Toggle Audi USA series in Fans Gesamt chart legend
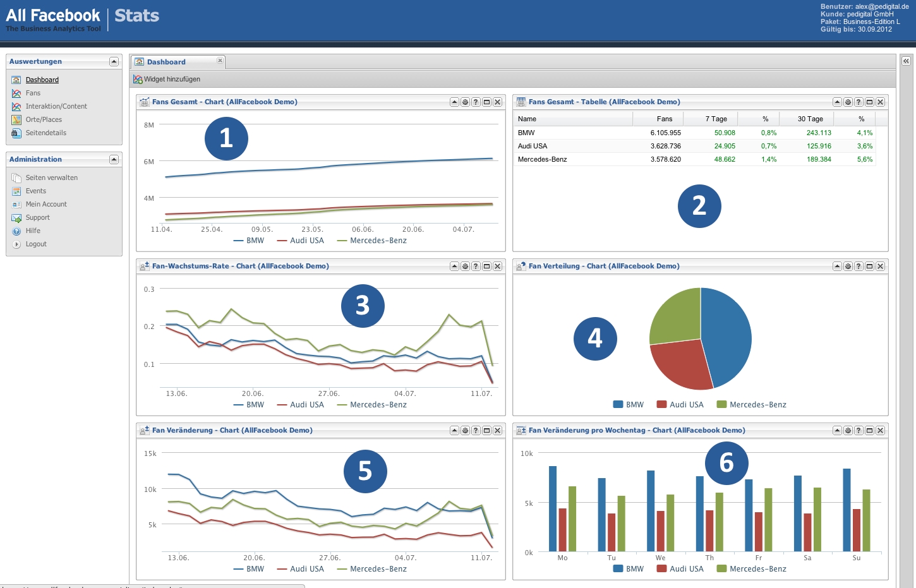 [x=300, y=241]
